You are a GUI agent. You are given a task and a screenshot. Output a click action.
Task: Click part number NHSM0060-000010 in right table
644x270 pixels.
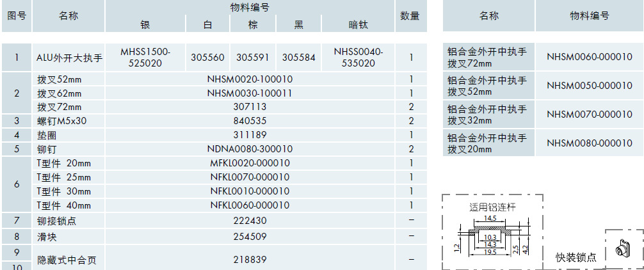coord(590,58)
